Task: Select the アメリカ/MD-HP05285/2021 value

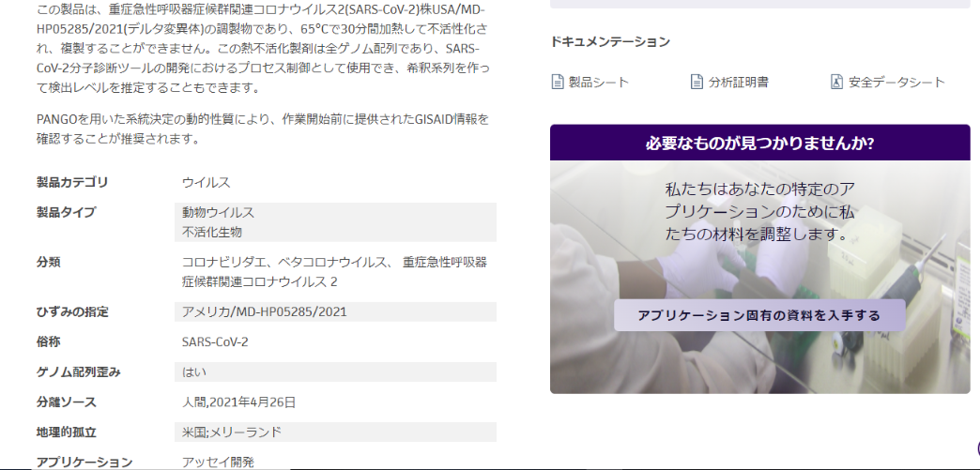Action: pyautogui.click(x=265, y=311)
